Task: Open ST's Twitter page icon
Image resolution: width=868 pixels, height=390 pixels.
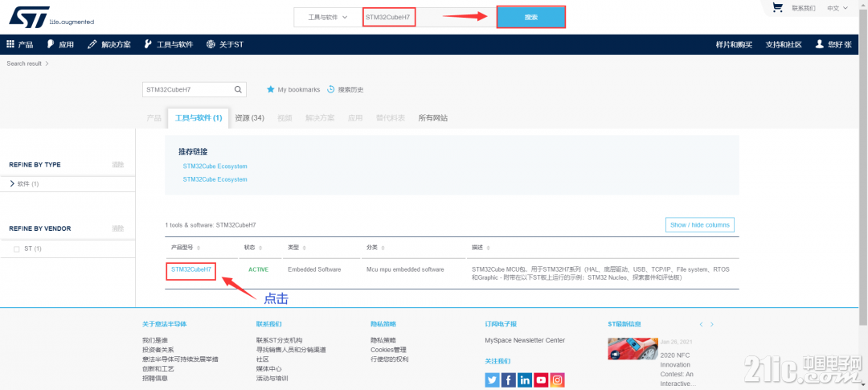Action: pyautogui.click(x=492, y=380)
